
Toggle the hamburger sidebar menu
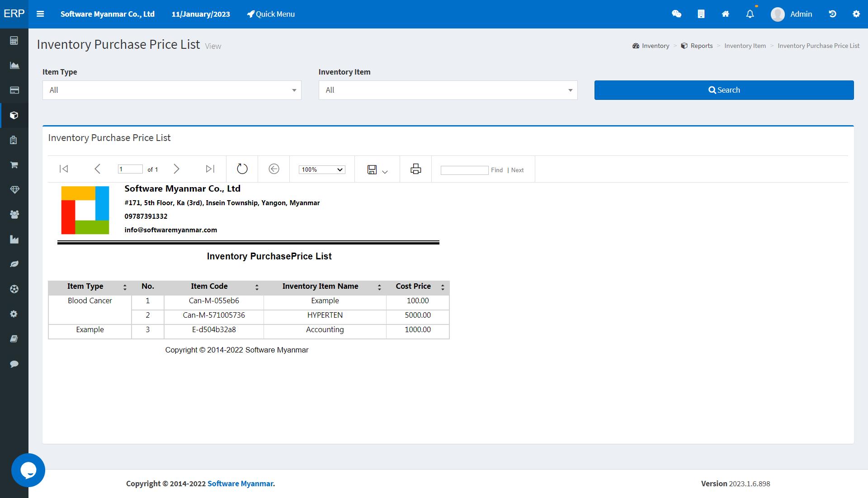(x=40, y=14)
